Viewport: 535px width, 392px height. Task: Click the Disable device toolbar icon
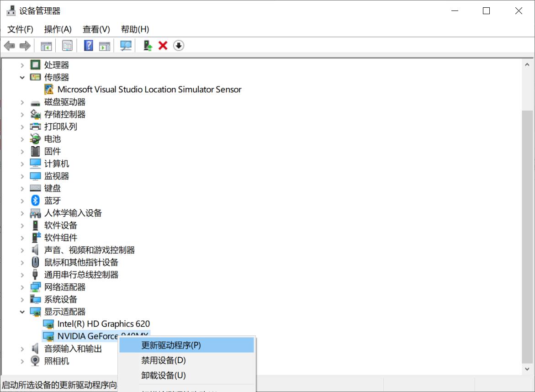pos(179,45)
